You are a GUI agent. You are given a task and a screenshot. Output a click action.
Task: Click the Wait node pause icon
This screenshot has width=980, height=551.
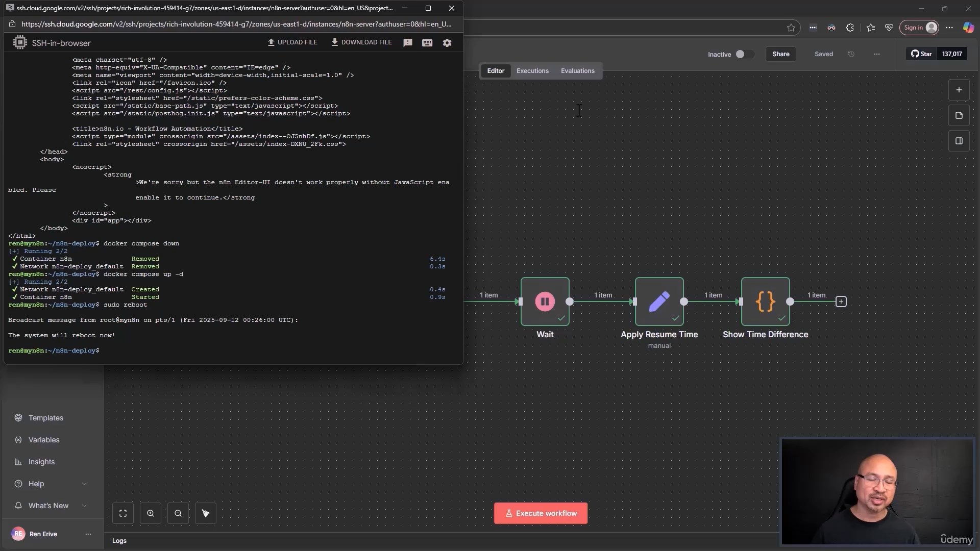point(545,302)
